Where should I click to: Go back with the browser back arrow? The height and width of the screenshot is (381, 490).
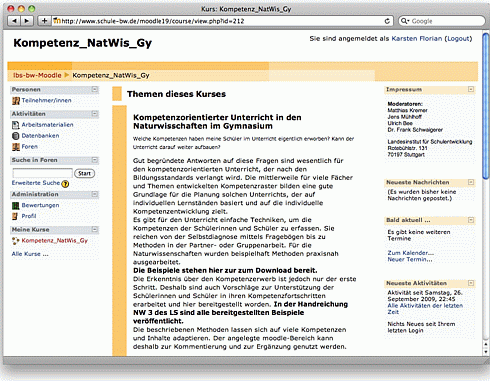pyautogui.click(x=14, y=21)
